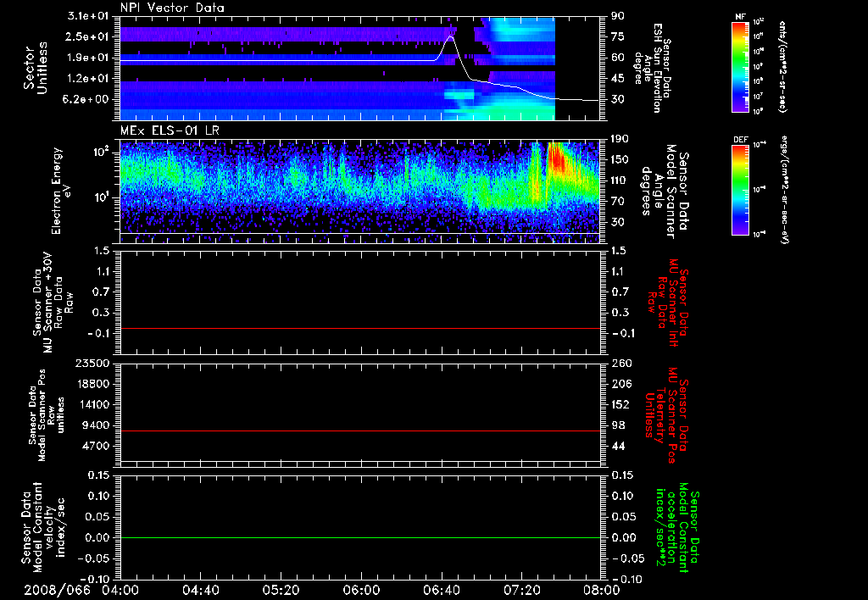This screenshot has height=600, width=868.
Task: Click the "04:40" time axis label
Action: (x=201, y=590)
